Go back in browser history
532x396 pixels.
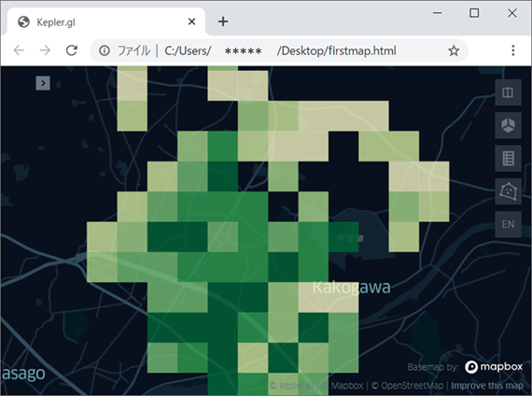(19, 50)
